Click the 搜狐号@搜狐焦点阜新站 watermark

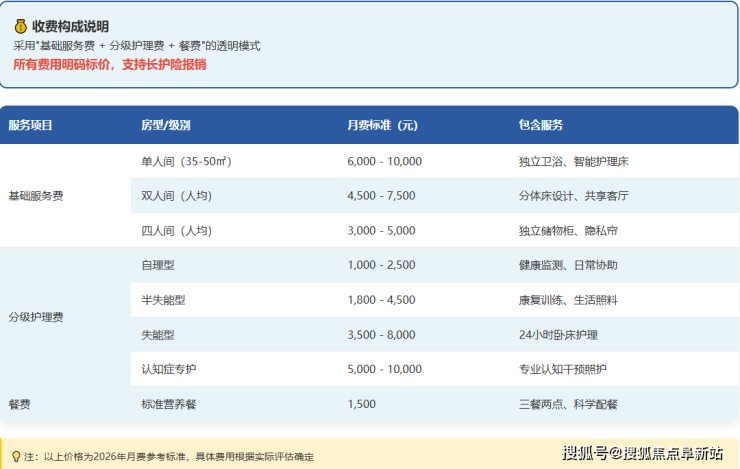point(642,453)
